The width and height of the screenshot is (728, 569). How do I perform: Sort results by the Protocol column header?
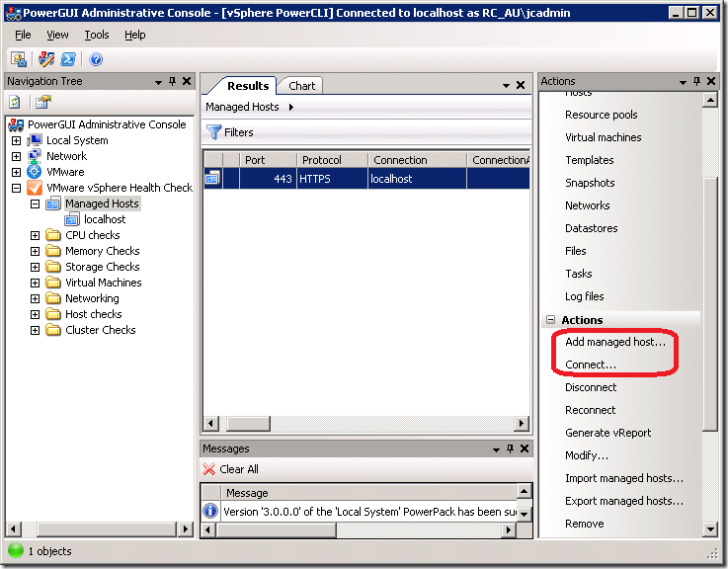click(x=332, y=160)
